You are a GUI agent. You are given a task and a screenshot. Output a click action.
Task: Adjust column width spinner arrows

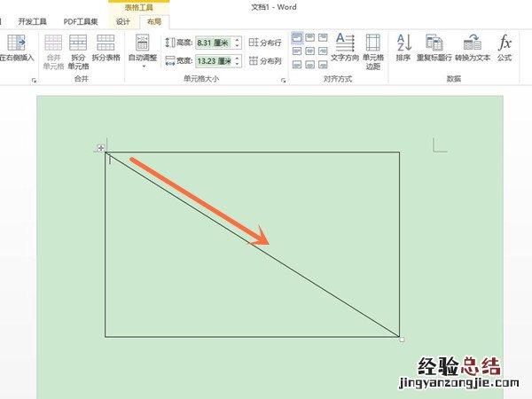[x=237, y=61]
